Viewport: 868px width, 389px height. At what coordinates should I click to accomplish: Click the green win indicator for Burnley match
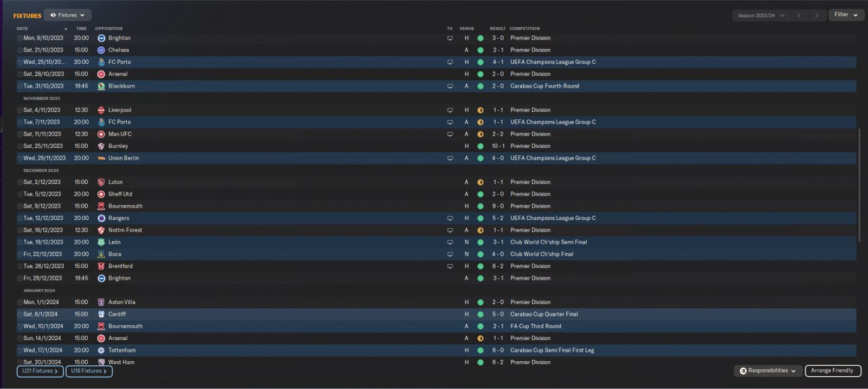coord(480,146)
